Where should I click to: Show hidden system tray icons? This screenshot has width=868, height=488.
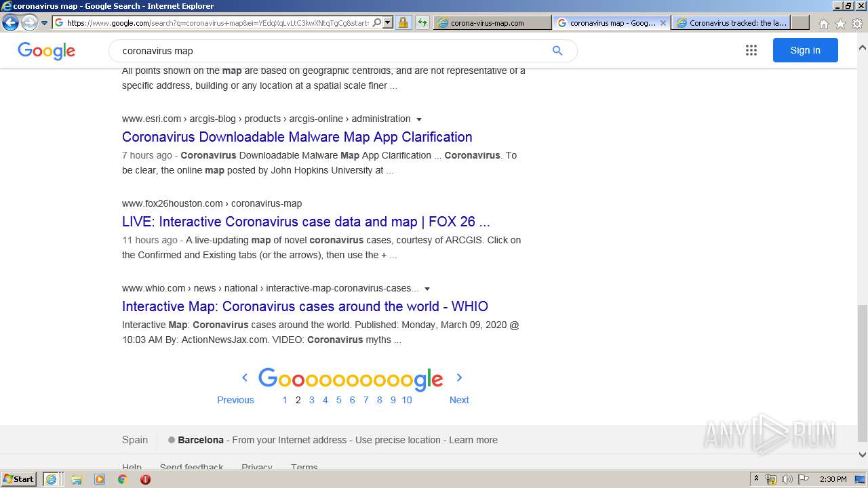click(x=756, y=479)
